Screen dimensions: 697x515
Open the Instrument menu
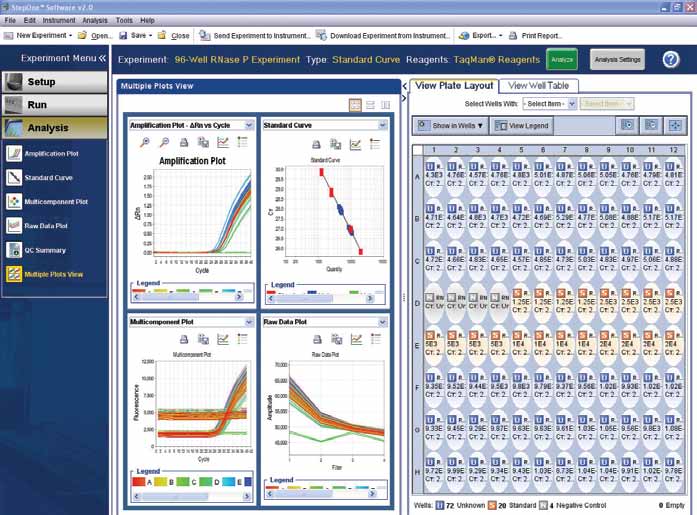click(x=59, y=20)
